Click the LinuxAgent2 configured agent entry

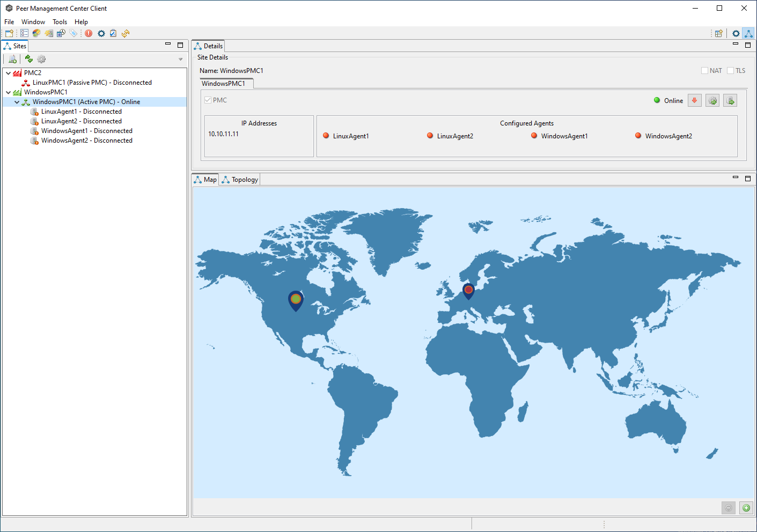pyautogui.click(x=454, y=136)
